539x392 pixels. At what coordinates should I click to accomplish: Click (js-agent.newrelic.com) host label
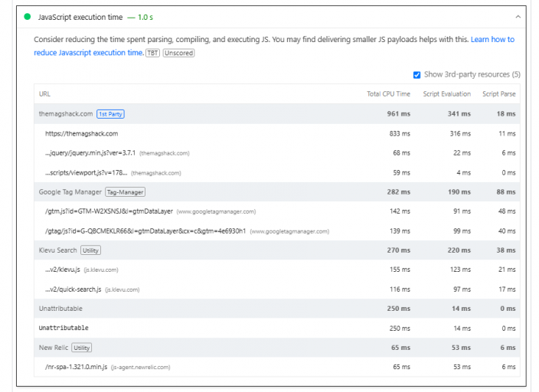(x=140, y=367)
